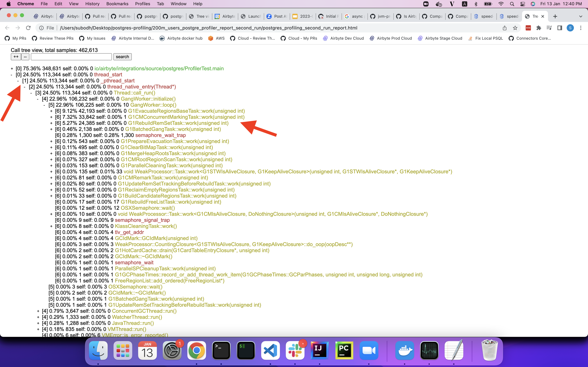Click the ++ expand-all button
Screen dimensions: 588x367
coord(16,57)
